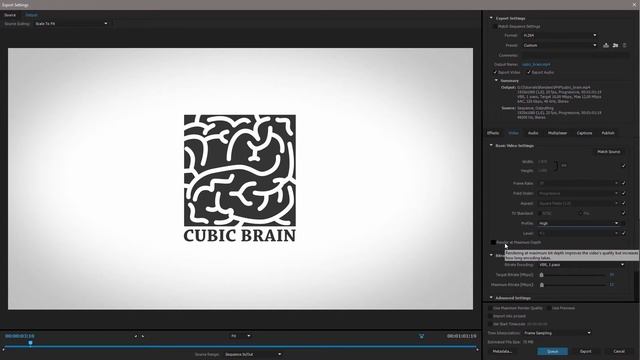Viewport: 640px width, 360px height.
Task: Toggle match-source checkbox for Aspect row
Action: coord(623,203)
